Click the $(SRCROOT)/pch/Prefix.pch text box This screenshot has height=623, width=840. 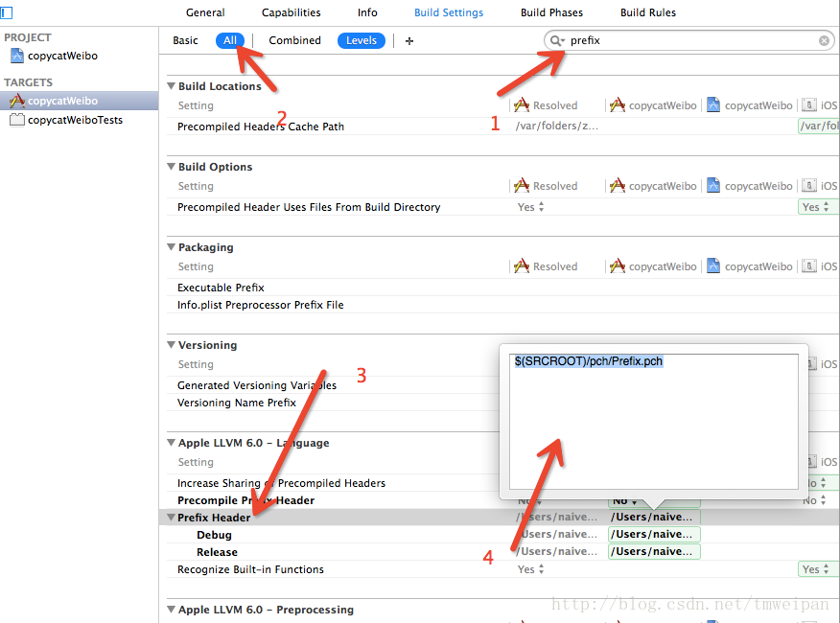pos(654,421)
